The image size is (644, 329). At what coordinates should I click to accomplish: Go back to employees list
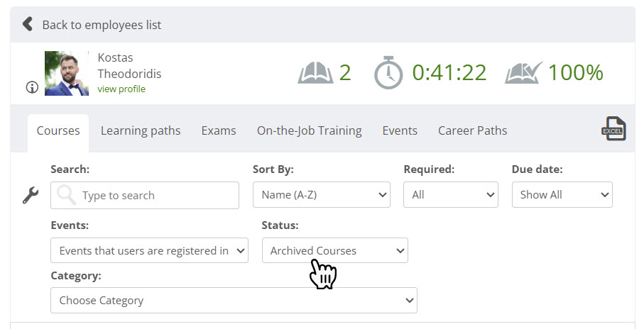pos(102,25)
